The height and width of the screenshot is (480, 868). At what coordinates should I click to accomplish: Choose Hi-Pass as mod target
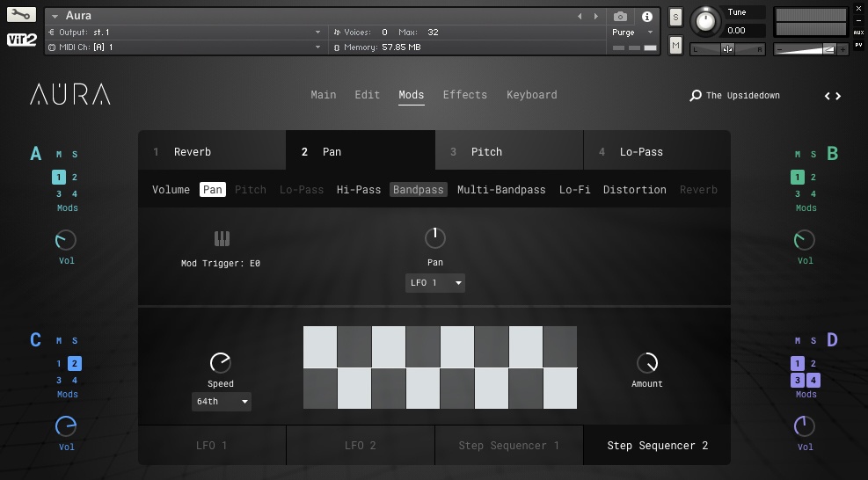(x=359, y=189)
